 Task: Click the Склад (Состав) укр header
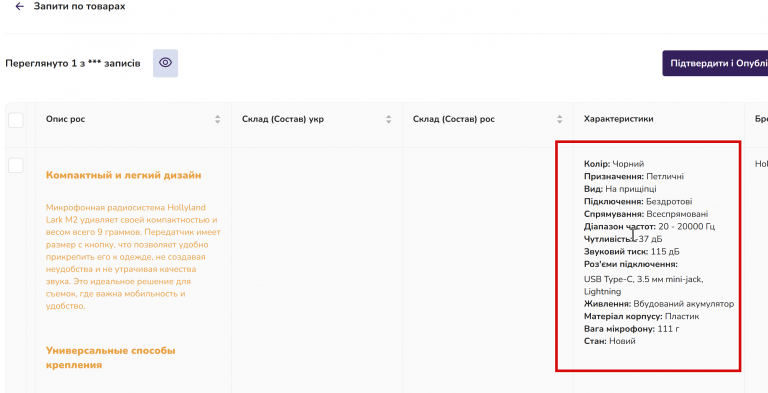tap(283, 119)
